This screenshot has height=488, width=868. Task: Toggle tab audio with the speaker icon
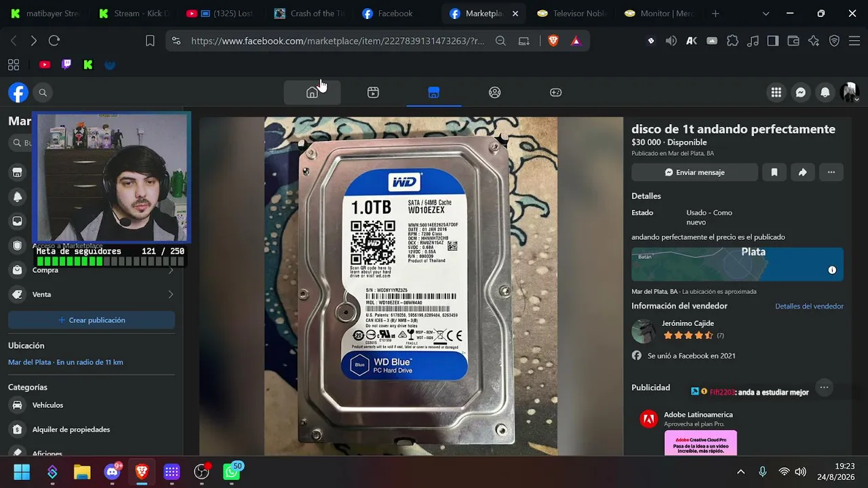coord(671,41)
